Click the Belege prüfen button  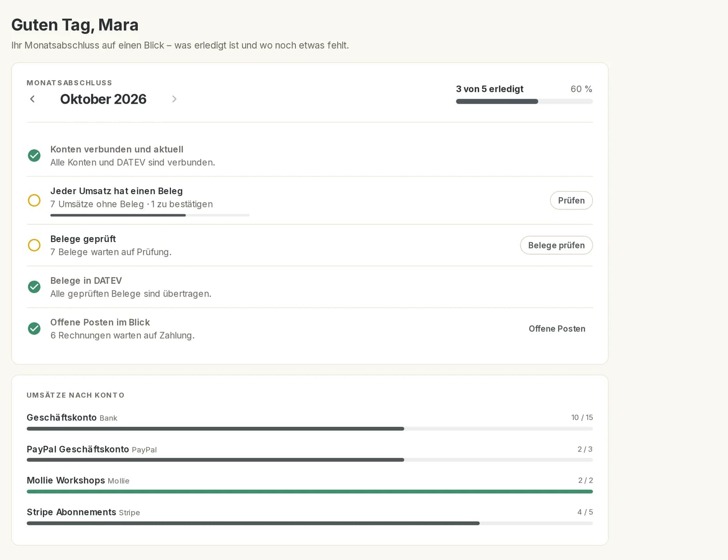click(556, 245)
